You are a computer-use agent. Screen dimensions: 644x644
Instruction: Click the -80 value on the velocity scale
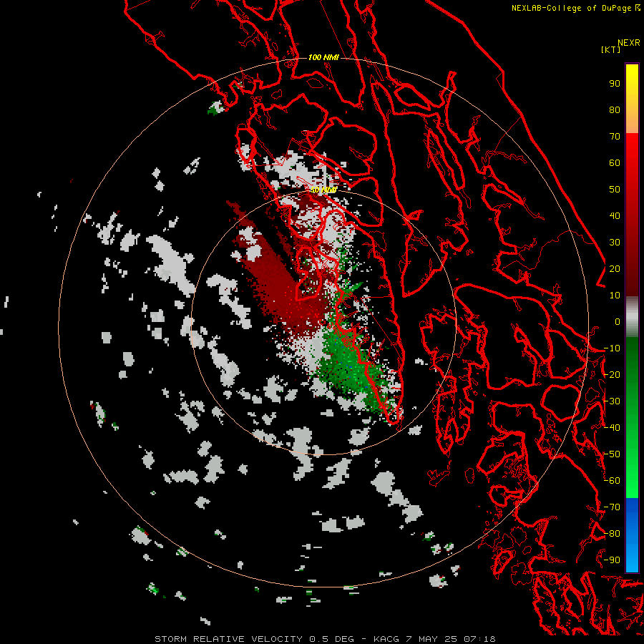click(x=612, y=534)
